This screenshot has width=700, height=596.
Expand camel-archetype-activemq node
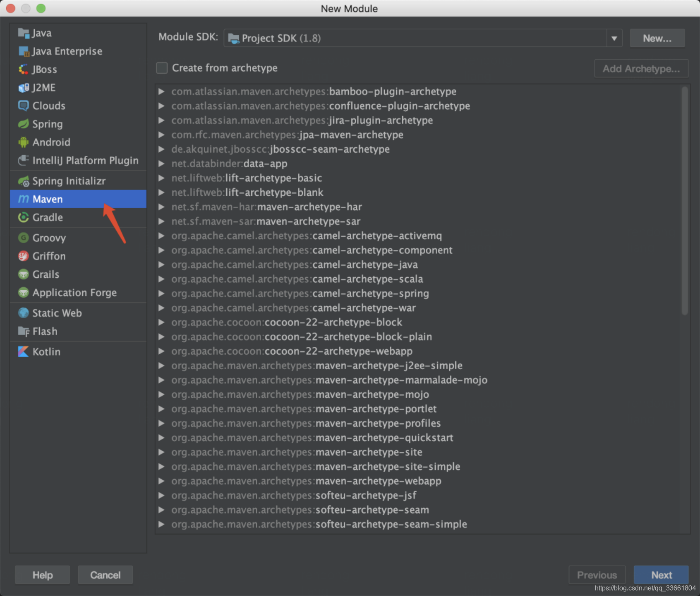[161, 236]
